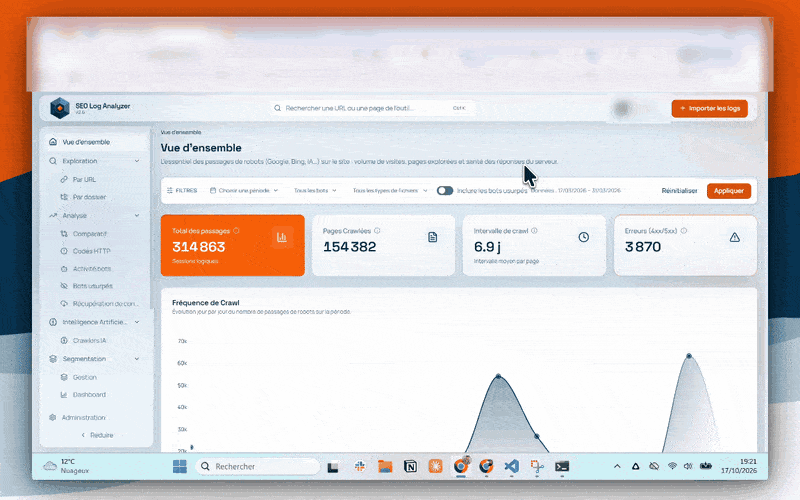The image size is (800, 500).
Task: Click the layers icon beside Segmentation
Action: click(x=53, y=359)
